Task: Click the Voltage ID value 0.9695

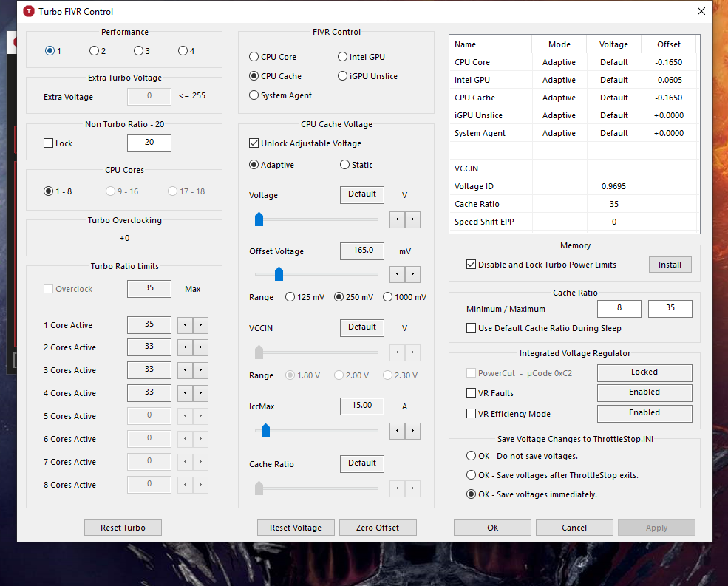Action: [x=613, y=186]
